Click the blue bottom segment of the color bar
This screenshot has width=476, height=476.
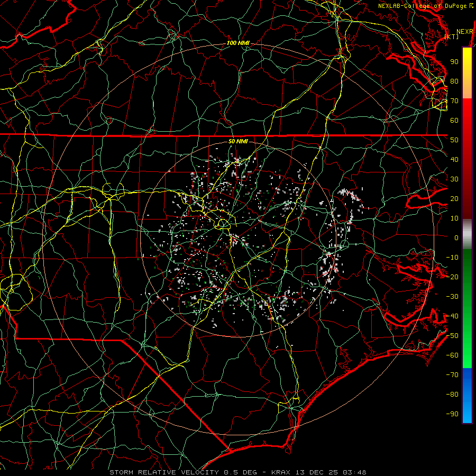(467, 396)
